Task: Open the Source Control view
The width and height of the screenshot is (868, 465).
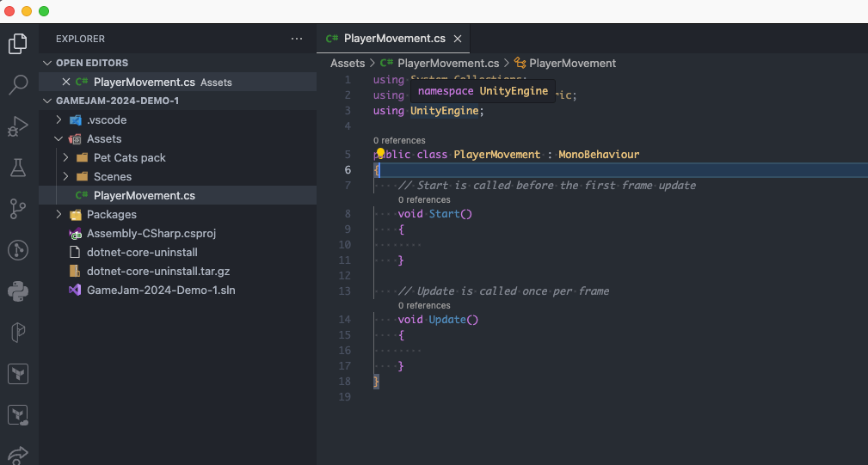Action: click(x=19, y=209)
